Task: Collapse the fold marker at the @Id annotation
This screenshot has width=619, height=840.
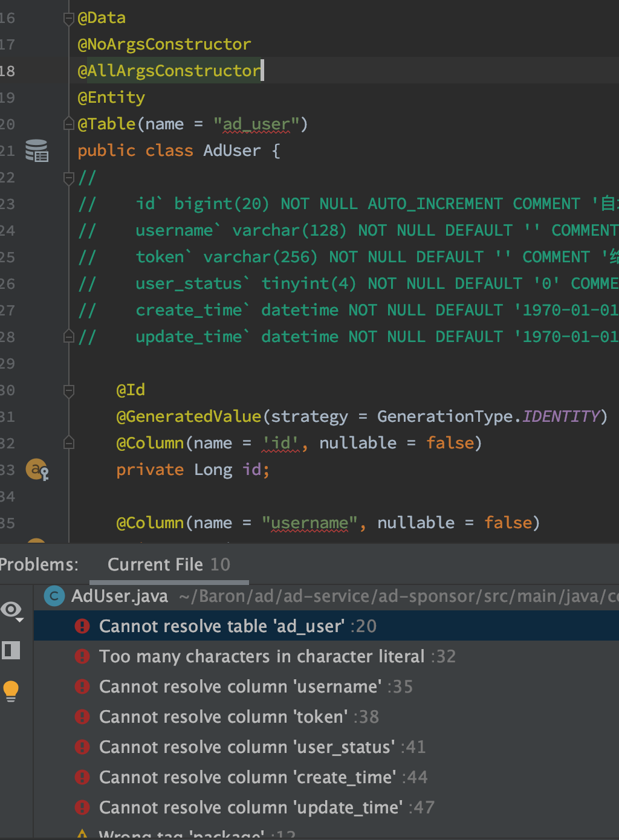Action: [69, 390]
